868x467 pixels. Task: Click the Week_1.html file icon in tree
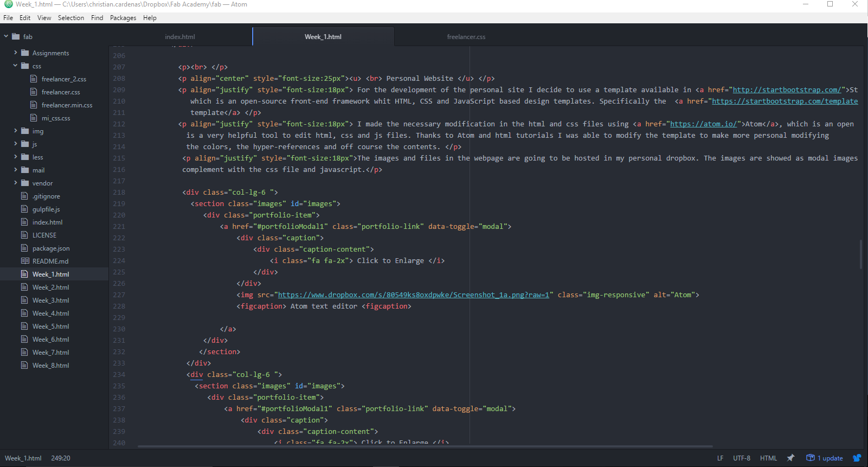tap(24, 274)
